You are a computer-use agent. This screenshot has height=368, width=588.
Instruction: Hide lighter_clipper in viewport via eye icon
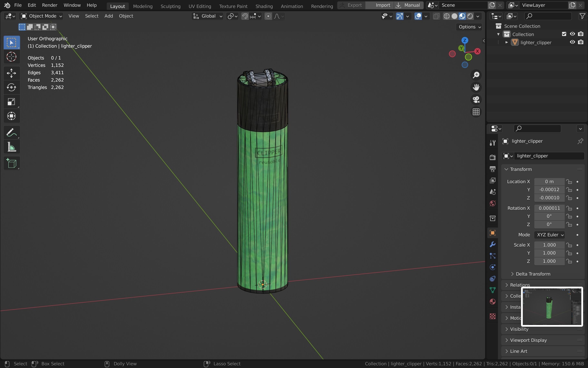pos(572,42)
